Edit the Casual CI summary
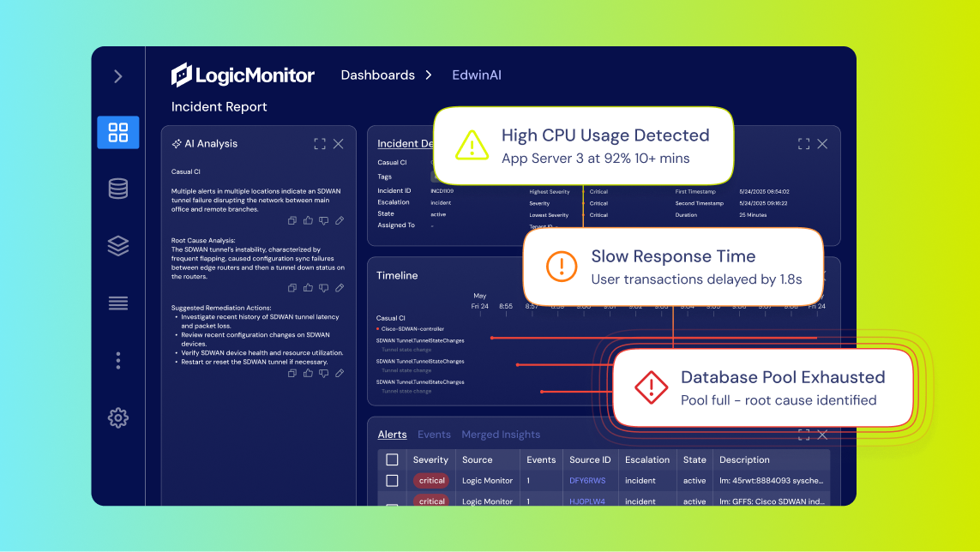The height and width of the screenshot is (552, 980). (340, 220)
